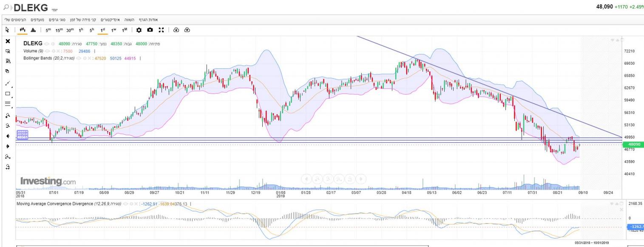The height and width of the screenshot is (247, 644).
Task: Click the Moving Average Convergence Divergence label
Action: coord(69,204)
